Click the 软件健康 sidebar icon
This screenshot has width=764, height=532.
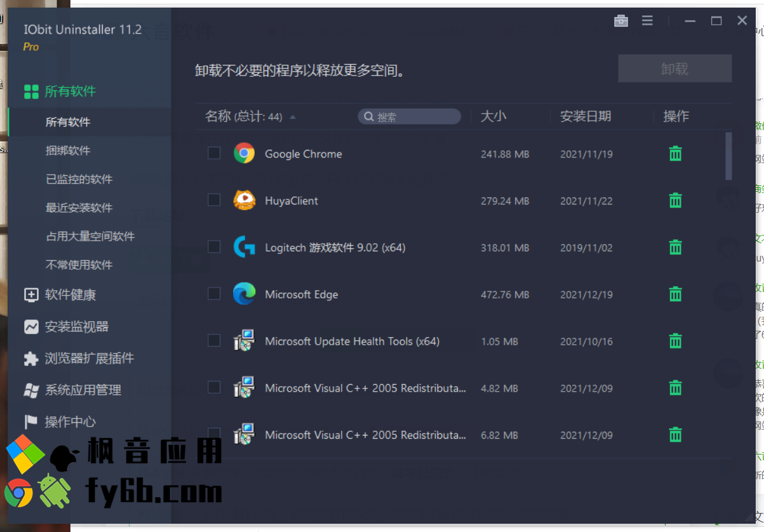(x=31, y=295)
